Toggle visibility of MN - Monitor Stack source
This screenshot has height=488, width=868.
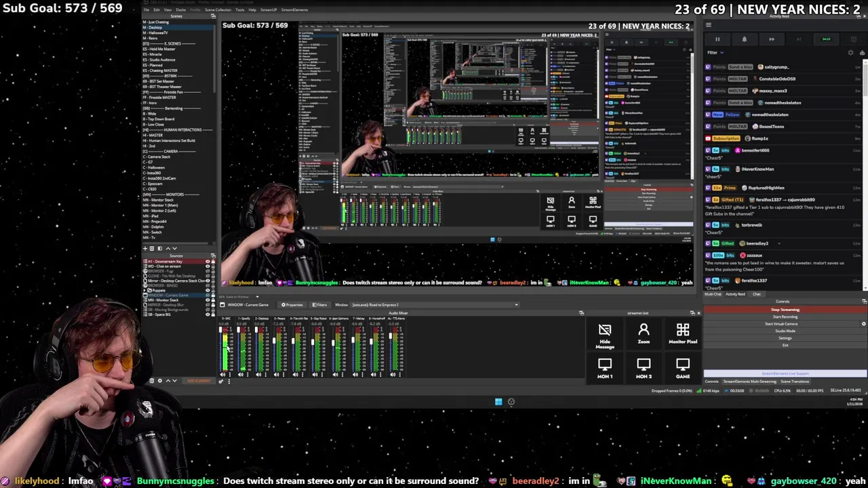click(x=208, y=300)
